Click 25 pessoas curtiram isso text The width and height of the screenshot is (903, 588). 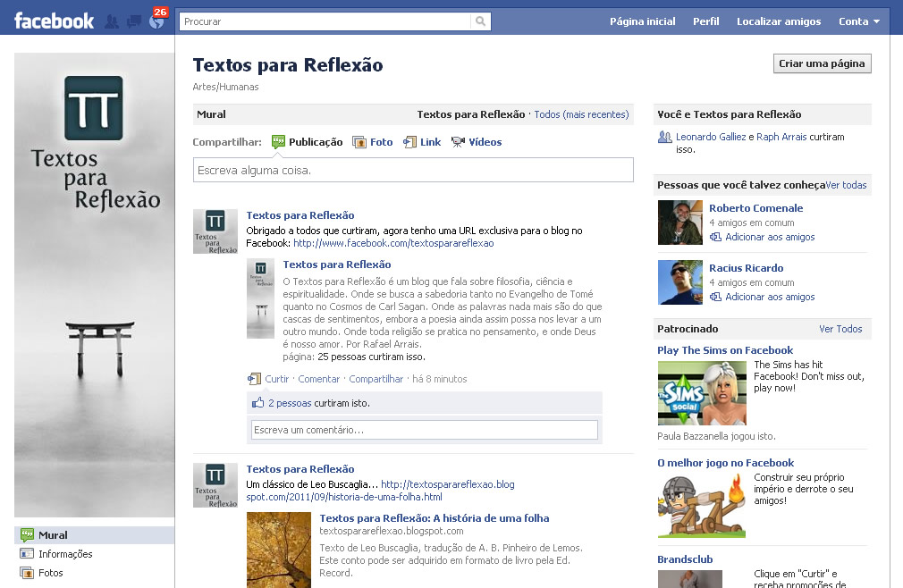371,357
